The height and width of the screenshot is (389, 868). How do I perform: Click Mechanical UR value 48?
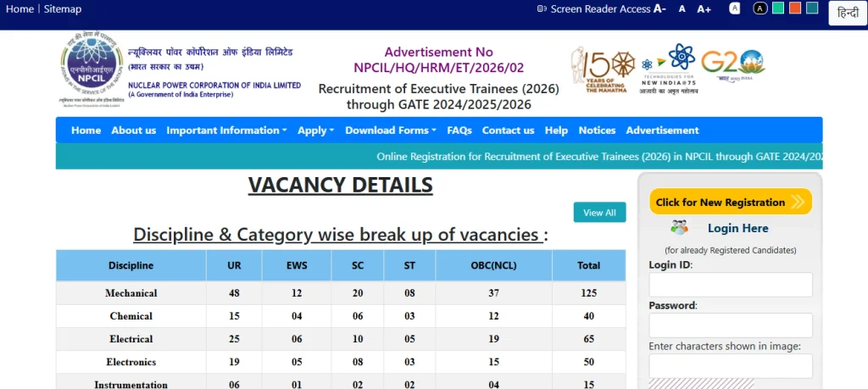tap(234, 293)
